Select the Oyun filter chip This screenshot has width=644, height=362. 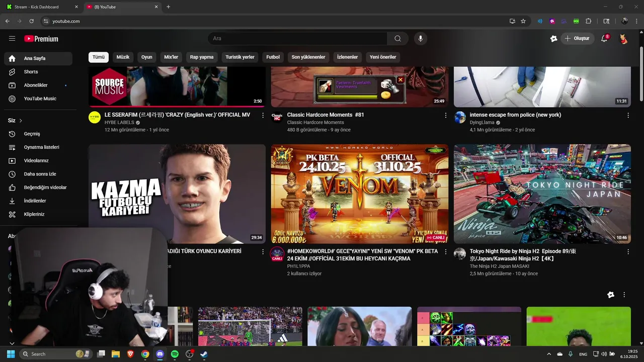pyautogui.click(x=146, y=57)
